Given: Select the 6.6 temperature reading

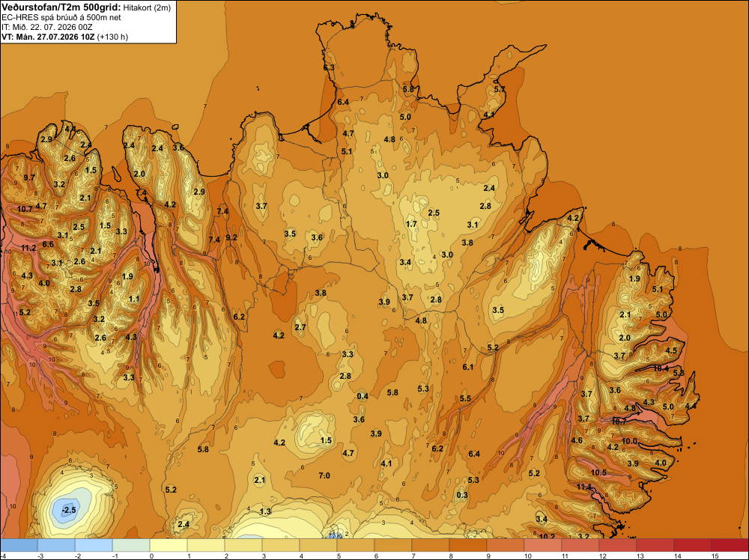Looking at the screenshot, I should coord(48,244).
